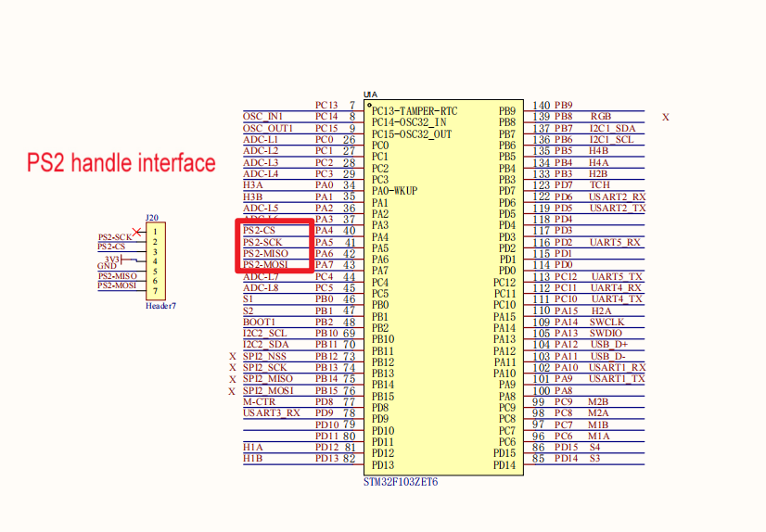Click the H2A net label at PA15
The width and height of the screenshot is (766, 532).
(601, 310)
